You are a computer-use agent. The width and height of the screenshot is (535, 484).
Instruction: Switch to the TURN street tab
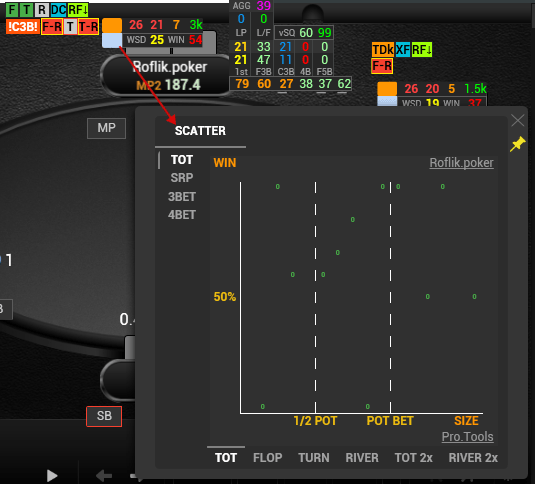tap(314, 458)
